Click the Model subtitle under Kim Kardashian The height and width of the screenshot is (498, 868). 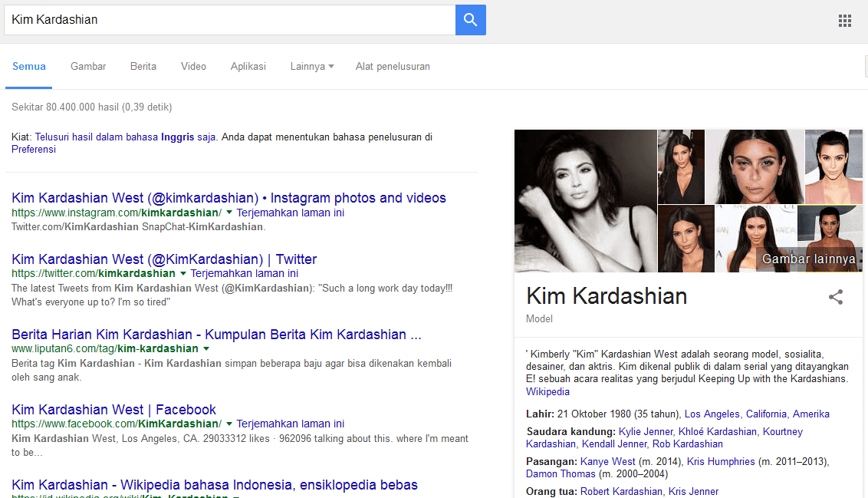tap(539, 318)
